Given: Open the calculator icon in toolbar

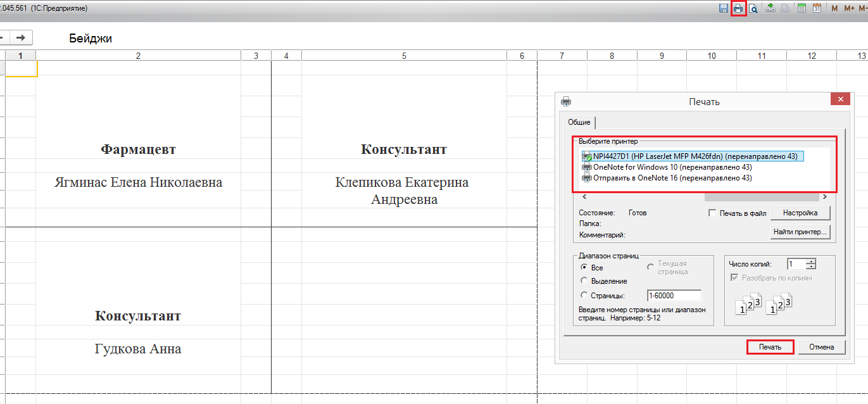Looking at the screenshot, I should click(x=802, y=8).
